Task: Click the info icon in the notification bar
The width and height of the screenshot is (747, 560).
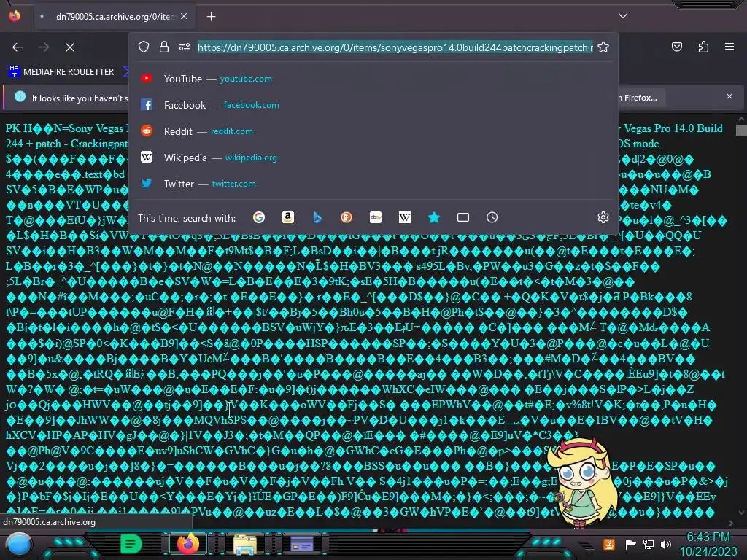Action: [x=20, y=97]
